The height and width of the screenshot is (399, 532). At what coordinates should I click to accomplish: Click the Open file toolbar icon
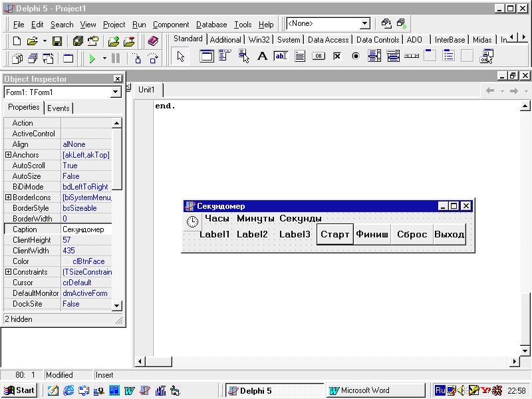click(x=33, y=41)
